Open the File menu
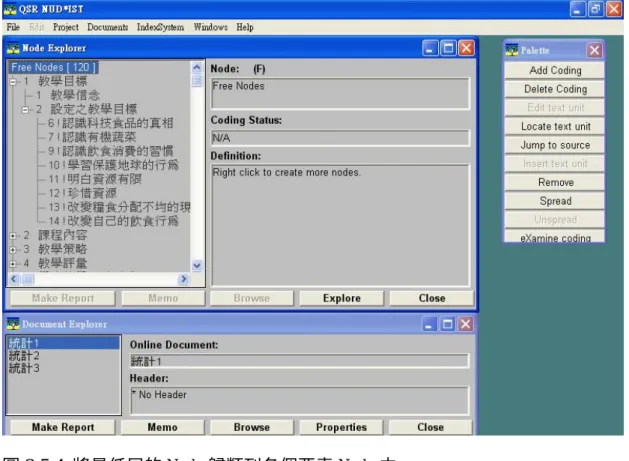This screenshot has height=461, width=629. pos(13,27)
